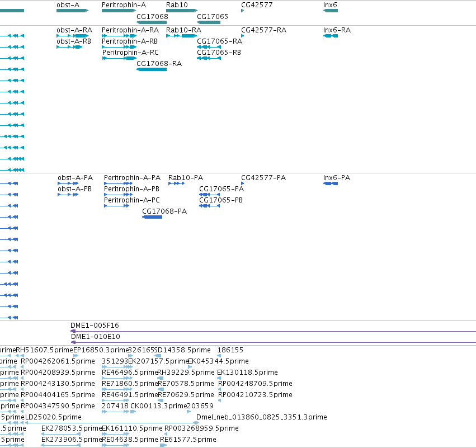Image resolution: width=476 pixels, height=448 pixels.
Task: Select the Peritrophin-A-RB transcript
Action: (119, 47)
